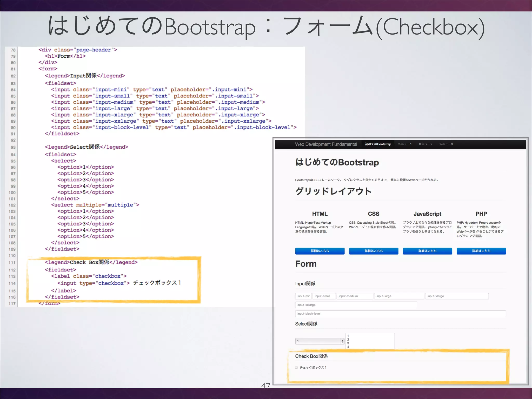Click the Web Development Fundamental brand link
The height and width of the screenshot is (399, 532).
pyautogui.click(x=326, y=144)
